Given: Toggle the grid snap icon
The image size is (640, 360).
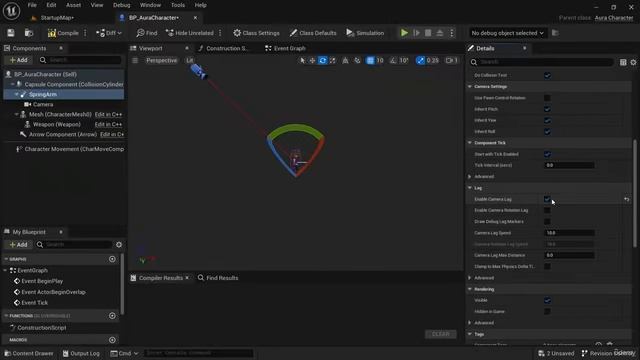Looking at the screenshot, I should 370,60.
